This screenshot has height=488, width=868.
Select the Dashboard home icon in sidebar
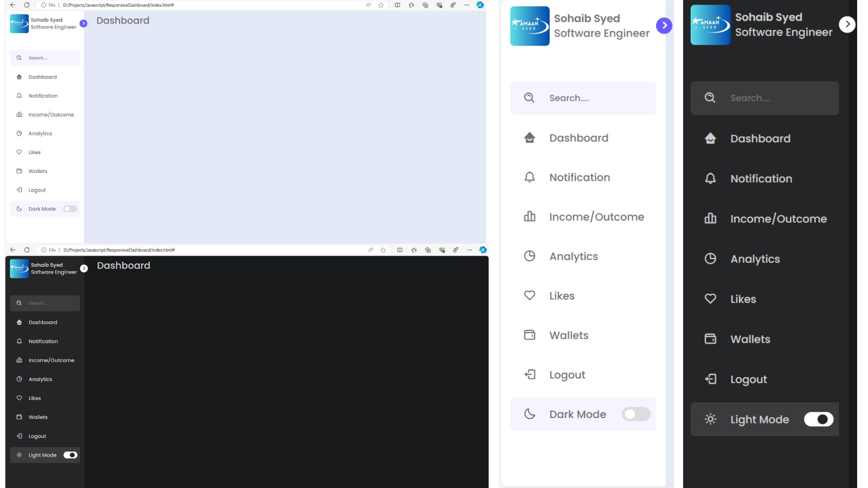529,138
